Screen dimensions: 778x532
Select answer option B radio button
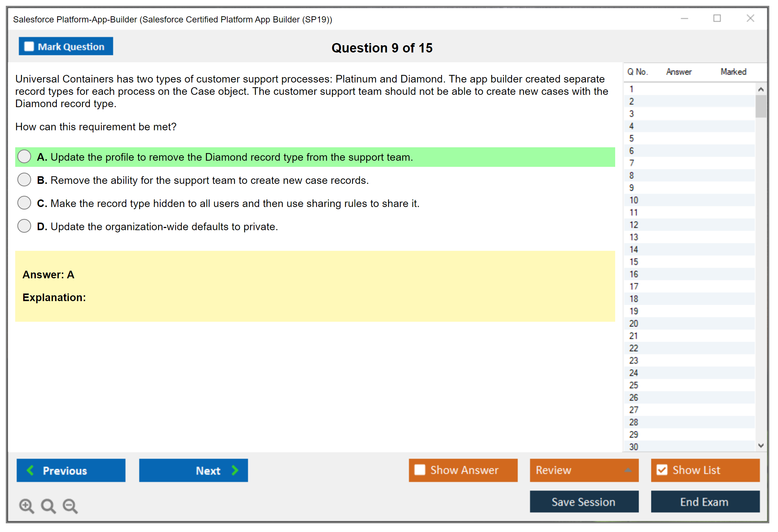(x=24, y=180)
